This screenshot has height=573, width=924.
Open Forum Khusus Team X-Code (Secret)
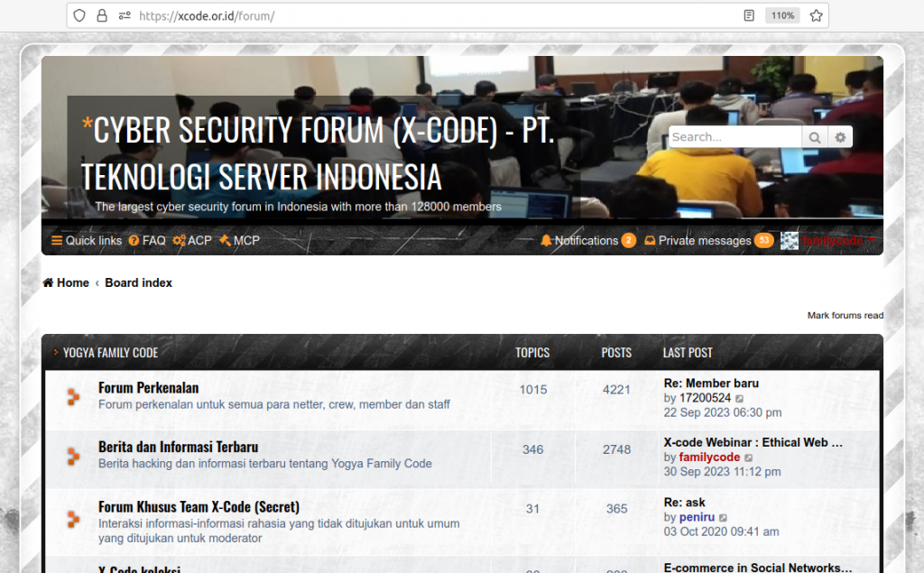click(x=199, y=507)
